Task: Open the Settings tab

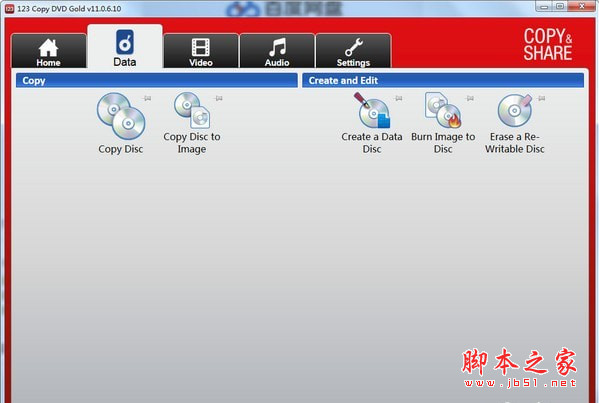Action: (353, 51)
